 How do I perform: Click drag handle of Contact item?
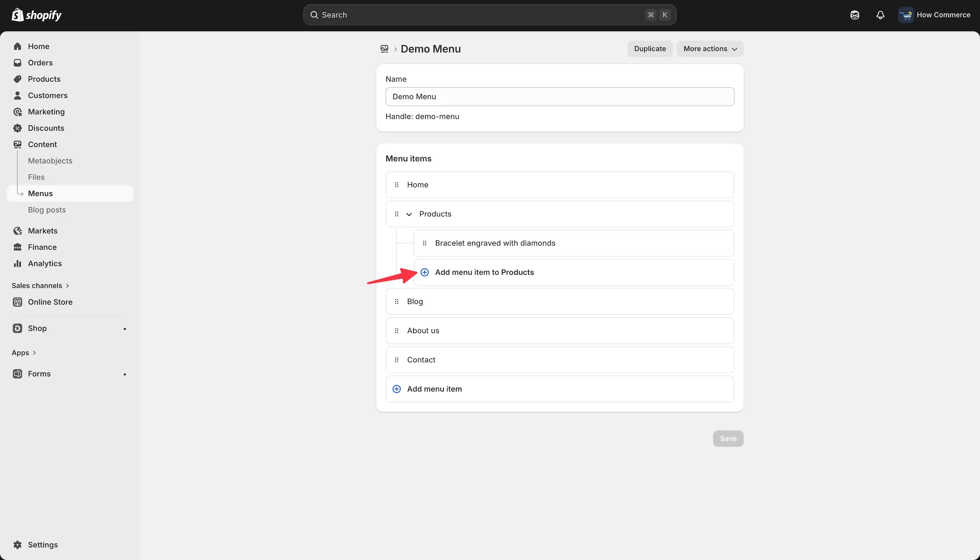(396, 360)
